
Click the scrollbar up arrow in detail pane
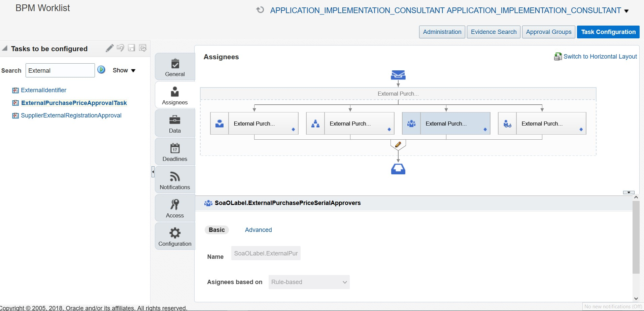point(636,197)
